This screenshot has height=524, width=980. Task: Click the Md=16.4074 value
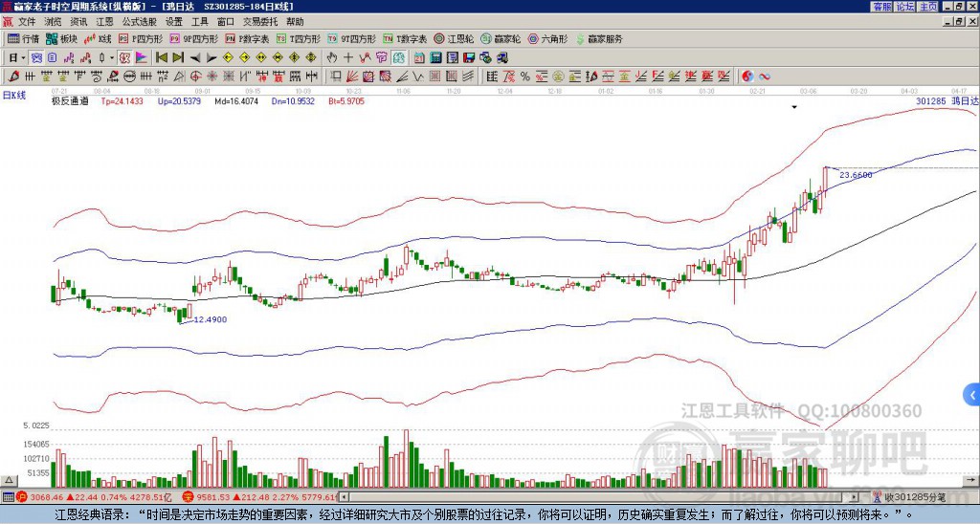click(236, 100)
